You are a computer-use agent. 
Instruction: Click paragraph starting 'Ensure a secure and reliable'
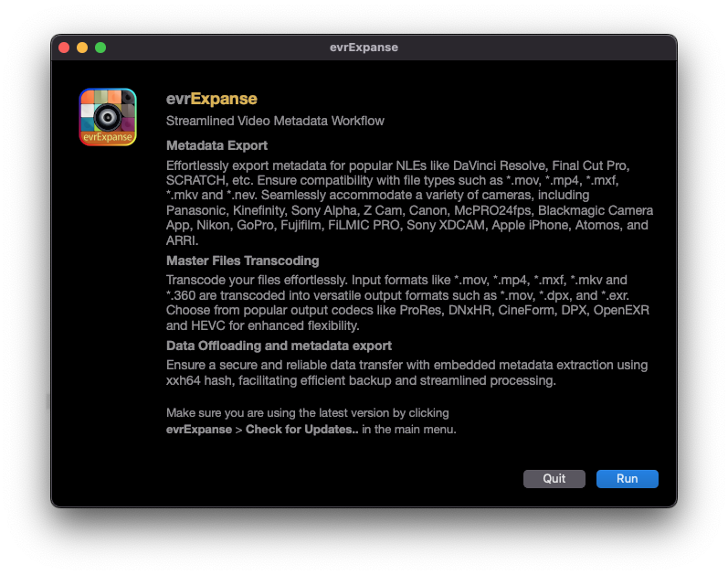(x=406, y=373)
